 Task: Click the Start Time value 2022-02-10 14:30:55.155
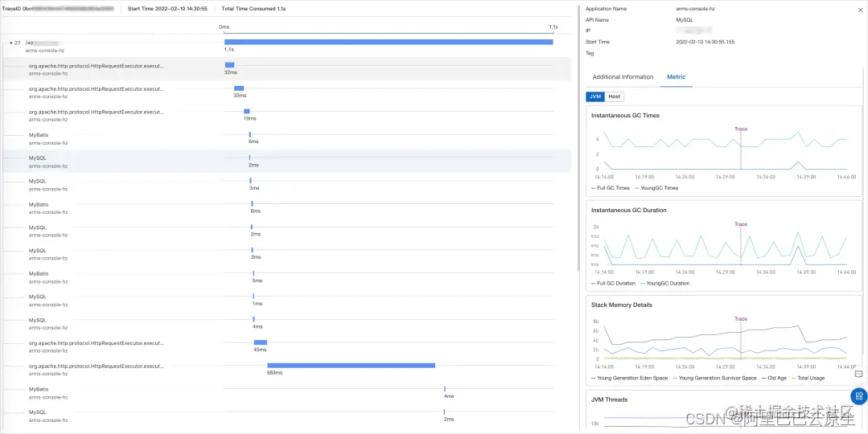[x=706, y=42]
